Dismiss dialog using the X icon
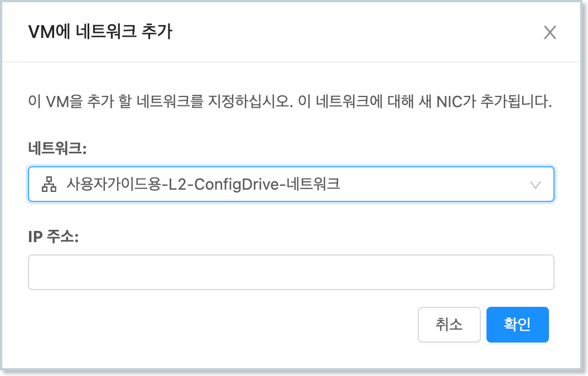The image size is (588, 376). pos(550,33)
